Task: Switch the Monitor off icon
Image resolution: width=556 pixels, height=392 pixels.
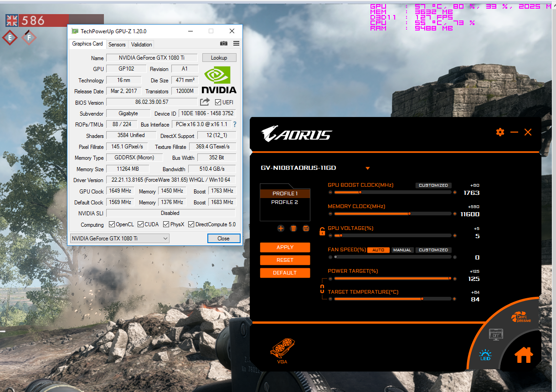Action: [x=496, y=334]
